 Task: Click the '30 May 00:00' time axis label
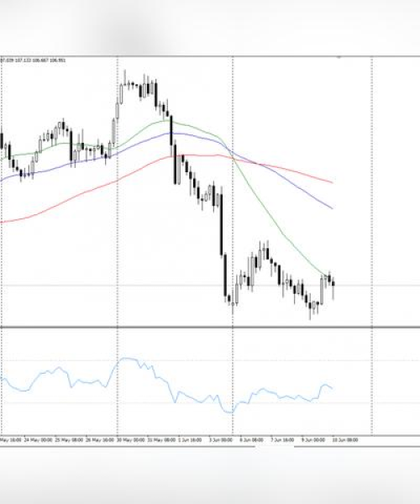130,439
